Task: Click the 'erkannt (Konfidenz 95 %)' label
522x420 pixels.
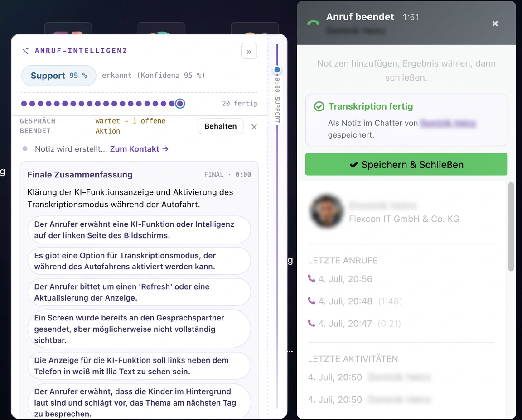Action: 154,76
